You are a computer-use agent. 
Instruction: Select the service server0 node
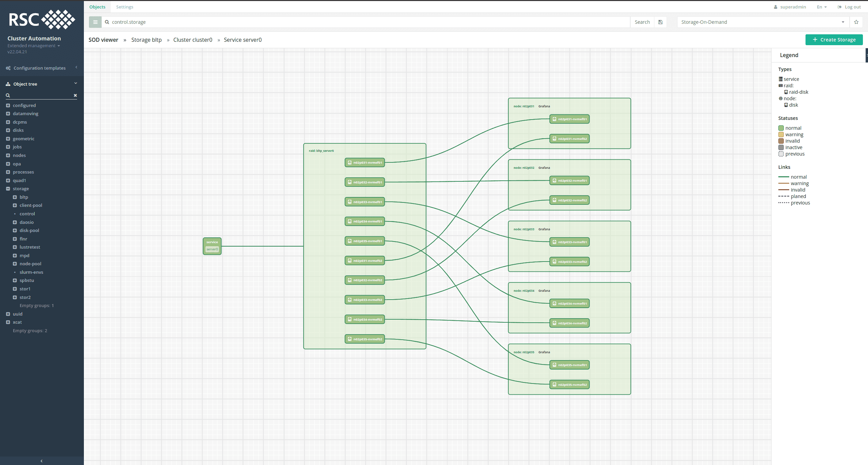[x=212, y=246]
